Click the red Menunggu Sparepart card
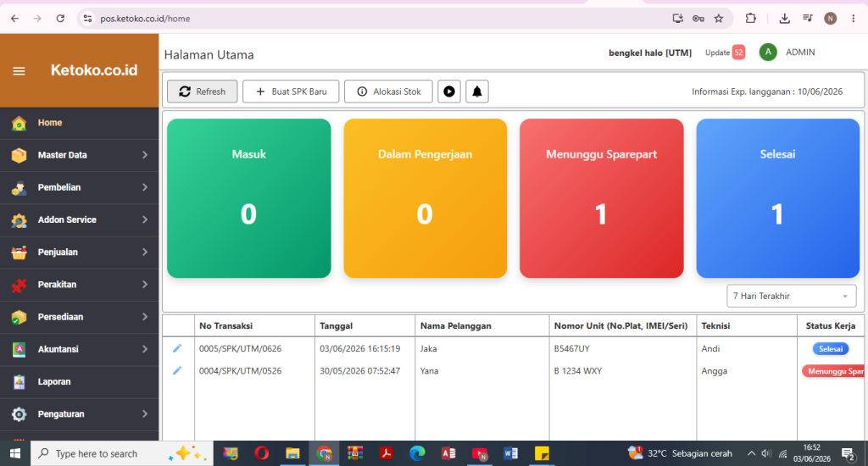Image resolution: width=868 pixels, height=466 pixels. click(x=602, y=198)
